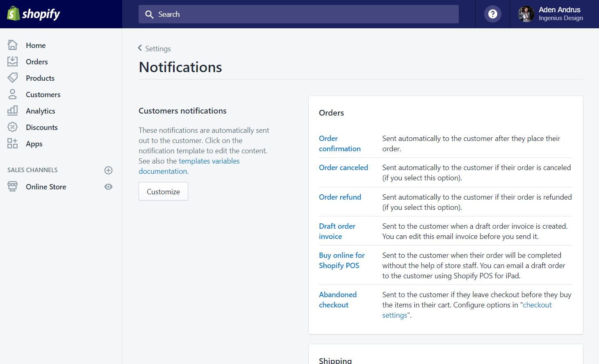Click the search magnifier icon

pyautogui.click(x=149, y=14)
